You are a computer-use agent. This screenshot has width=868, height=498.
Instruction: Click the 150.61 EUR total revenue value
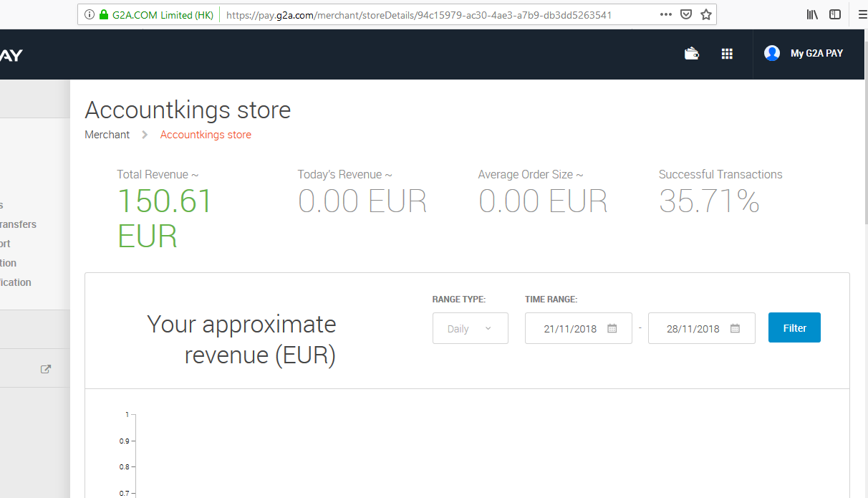(x=165, y=218)
